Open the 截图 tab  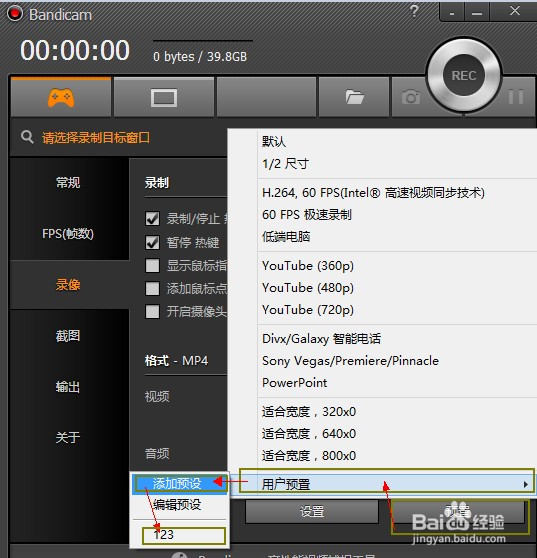pyautogui.click(x=68, y=336)
